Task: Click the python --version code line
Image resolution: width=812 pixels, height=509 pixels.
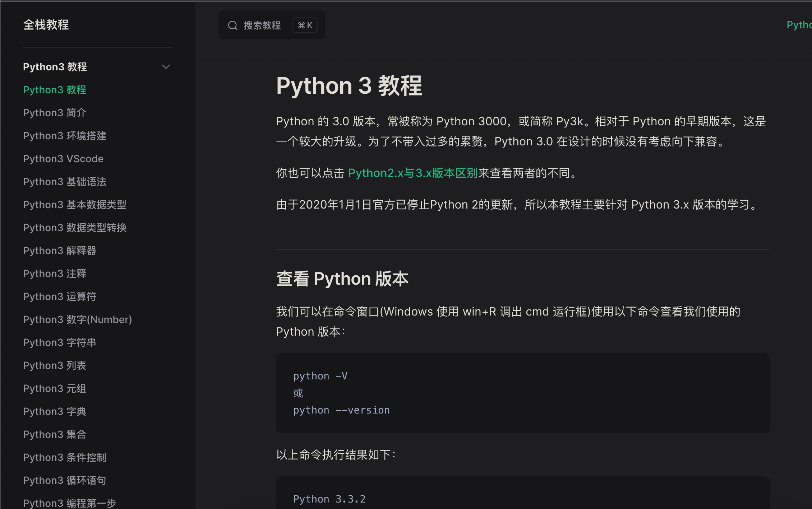Action: (341, 410)
